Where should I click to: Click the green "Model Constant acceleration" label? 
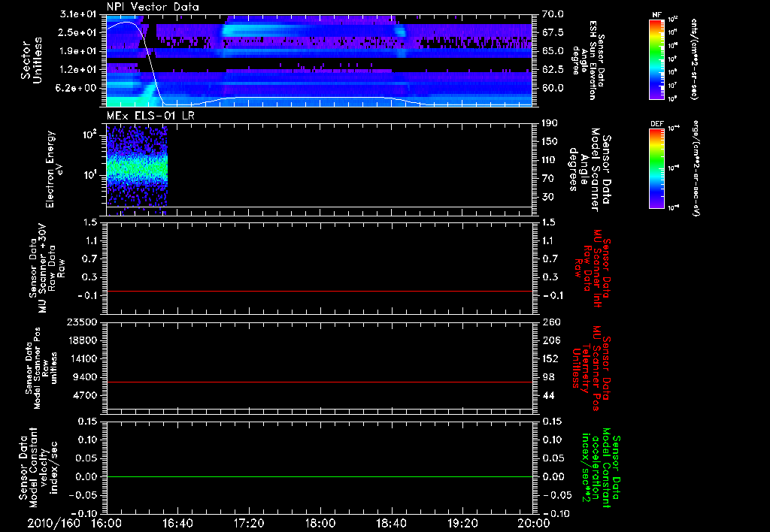coord(602,467)
